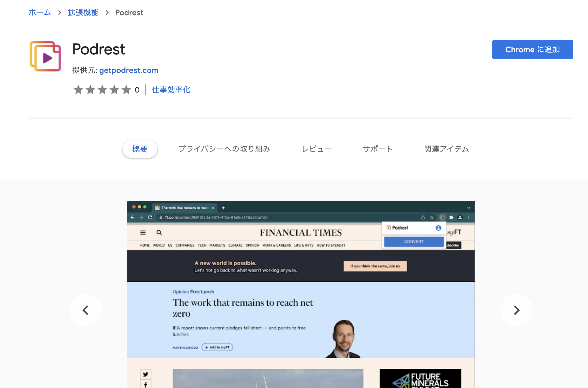Screen dimensions: 588x388
Task: Click the first rating star
Action: pyautogui.click(x=78, y=90)
